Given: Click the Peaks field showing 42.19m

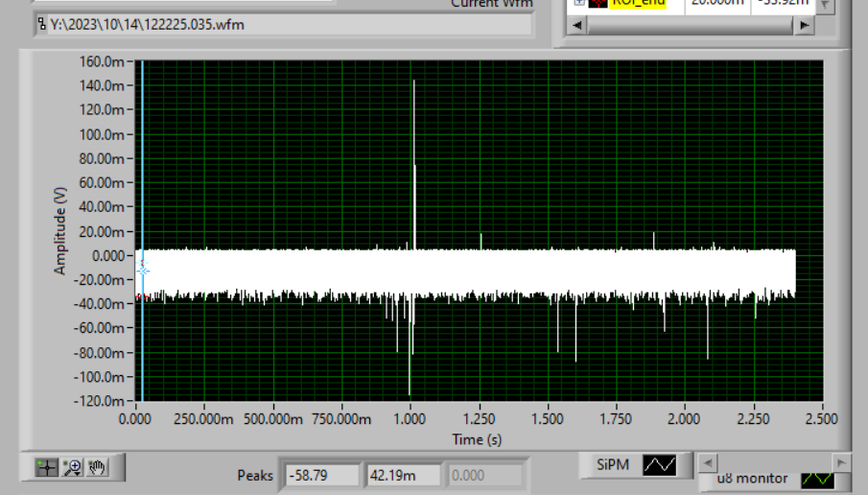Looking at the screenshot, I should 403,475.
